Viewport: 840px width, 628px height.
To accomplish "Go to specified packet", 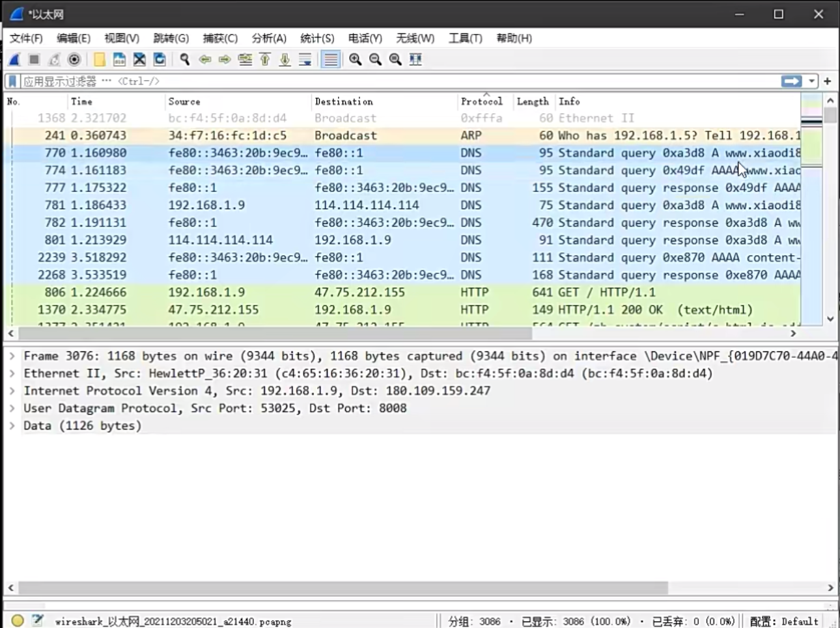I will coord(245,60).
